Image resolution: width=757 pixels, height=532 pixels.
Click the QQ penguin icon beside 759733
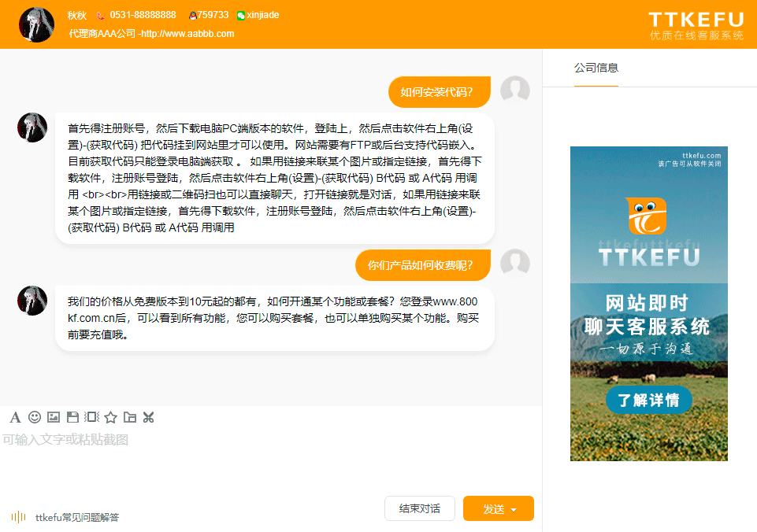(193, 16)
